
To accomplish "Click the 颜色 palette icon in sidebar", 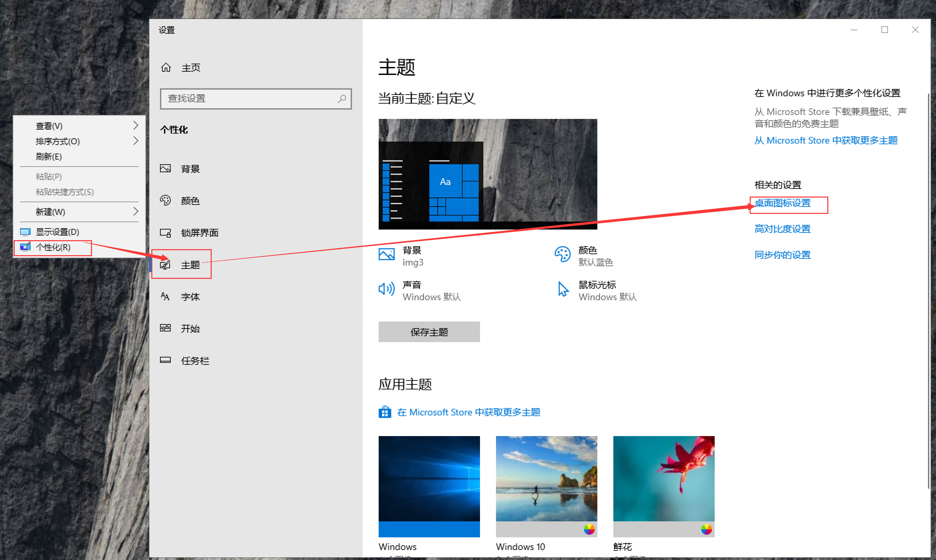I will (x=165, y=200).
